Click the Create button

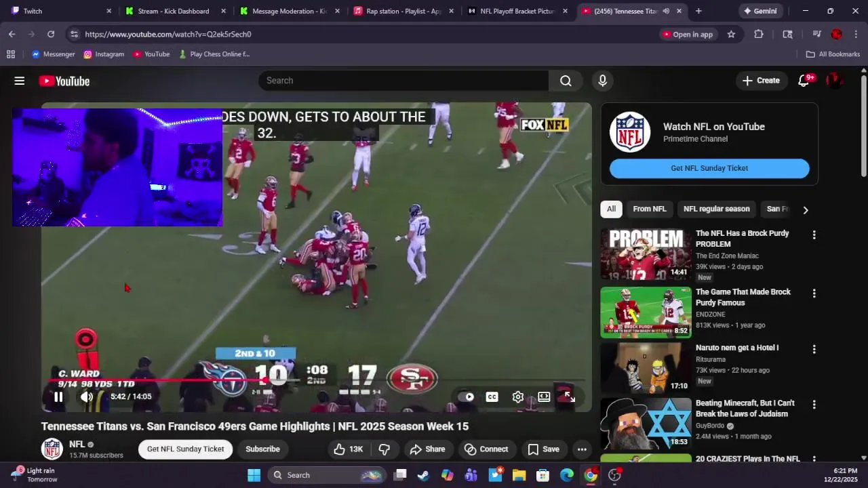pyautogui.click(x=762, y=81)
